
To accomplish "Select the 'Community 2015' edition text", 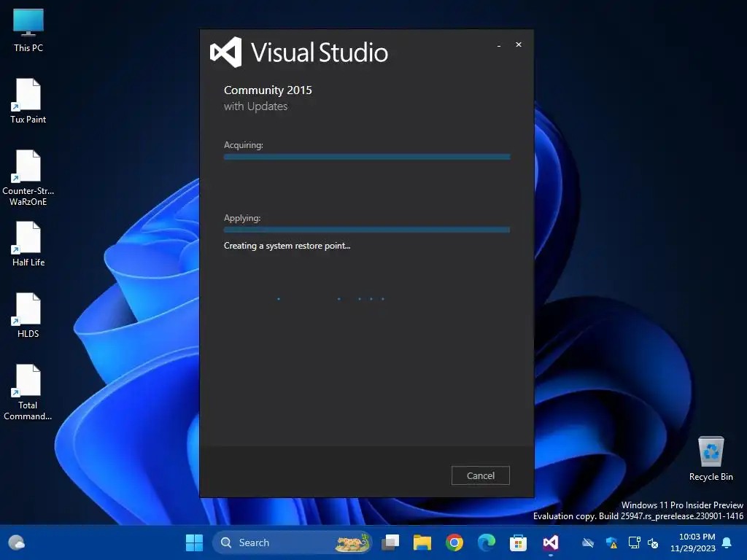I will [268, 90].
